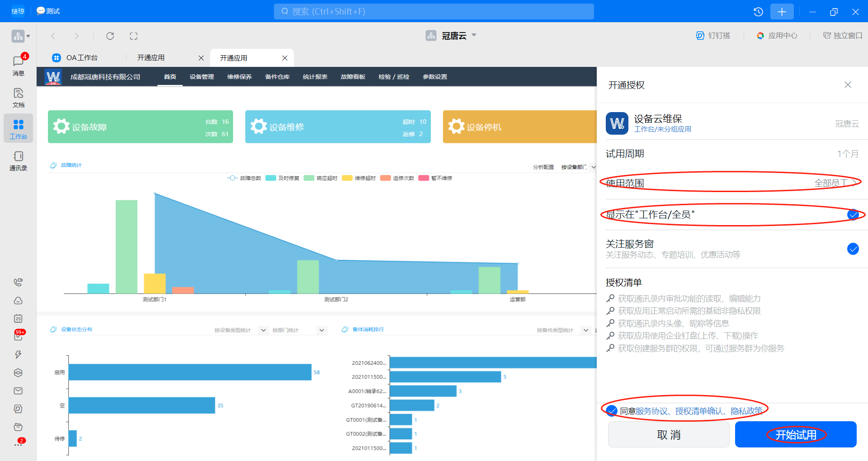868x461 pixels.
Task: Toggle the 关注服务窗 checkbox
Action: coord(853,249)
